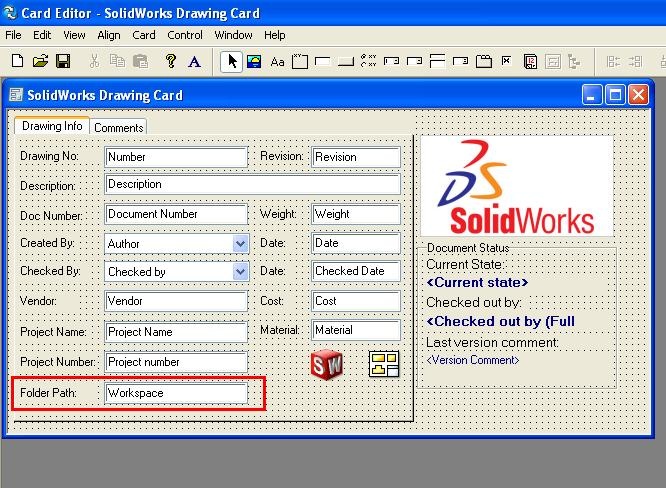Open help via the question mark icon
The image size is (666, 488).
point(171,61)
